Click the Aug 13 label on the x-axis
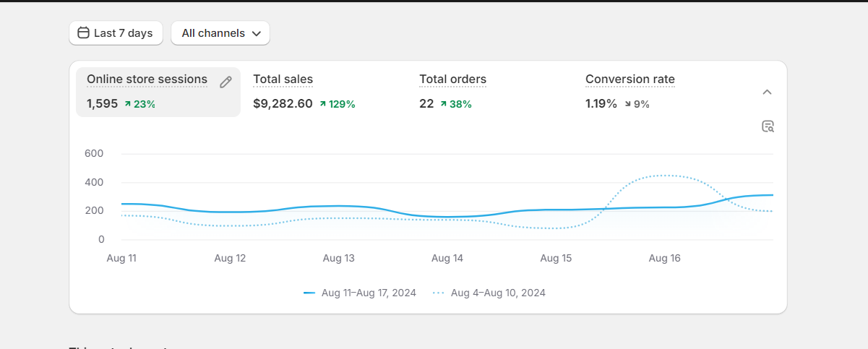 pos(338,258)
